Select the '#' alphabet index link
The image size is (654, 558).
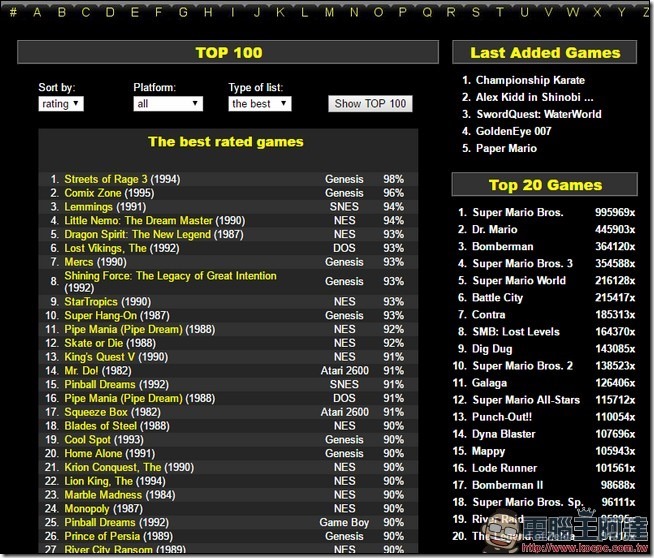point(13,12)
